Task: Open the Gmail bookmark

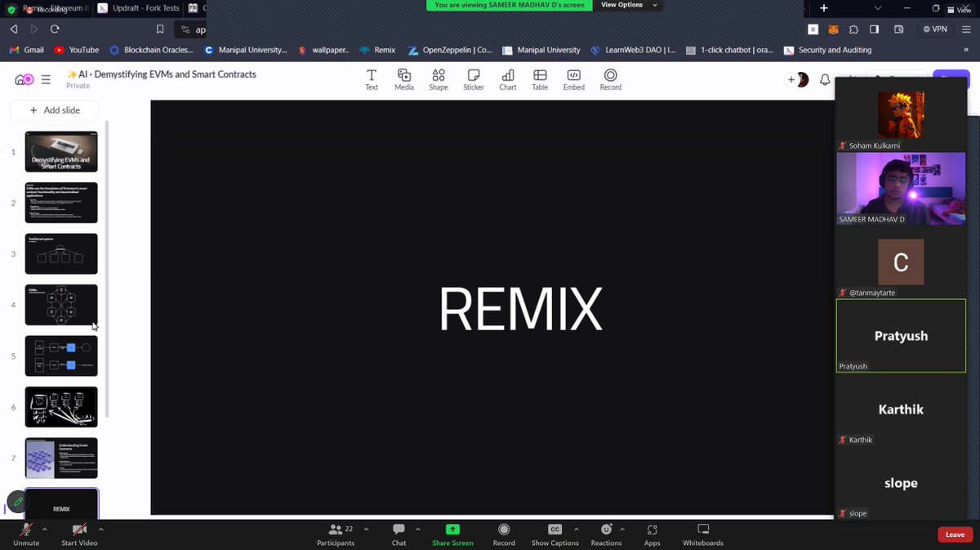Action: (26, 50)
